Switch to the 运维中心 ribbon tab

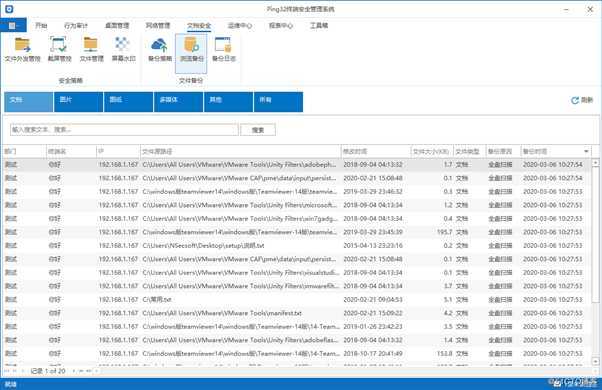240,26
